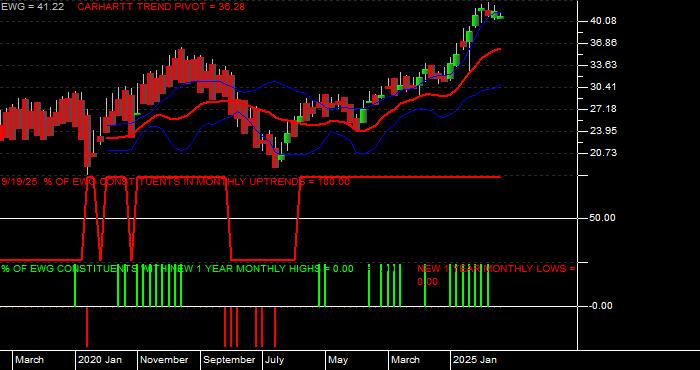Select the NEW 1 YEAR MONTHLY LOWS label

(496, 275)
